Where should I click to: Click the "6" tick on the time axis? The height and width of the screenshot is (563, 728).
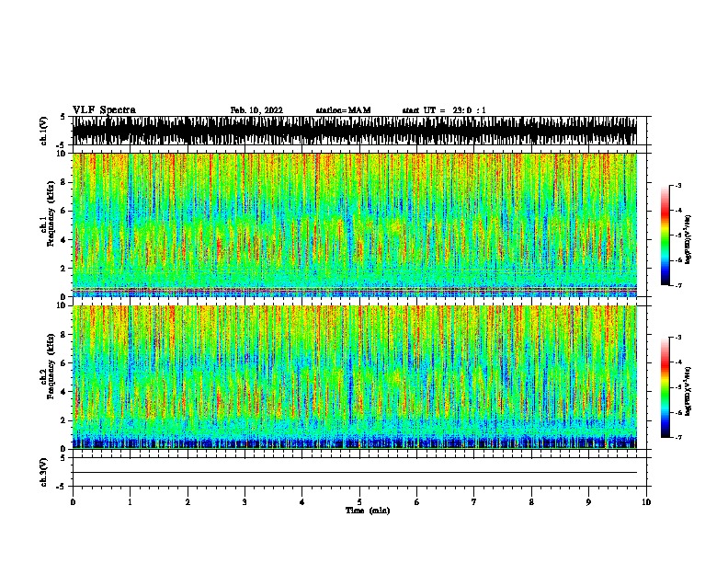pos(417,502)
